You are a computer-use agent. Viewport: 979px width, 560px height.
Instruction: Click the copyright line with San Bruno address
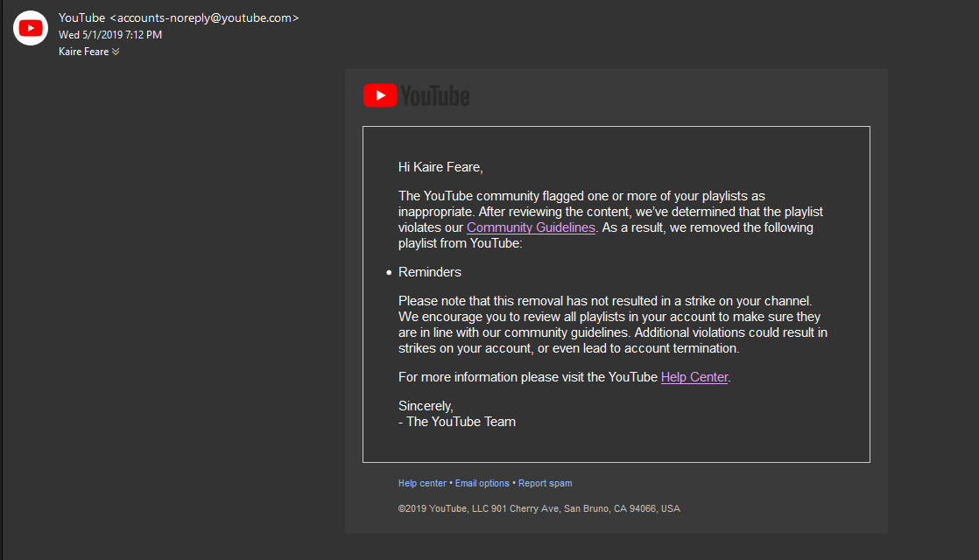point(539,509)
